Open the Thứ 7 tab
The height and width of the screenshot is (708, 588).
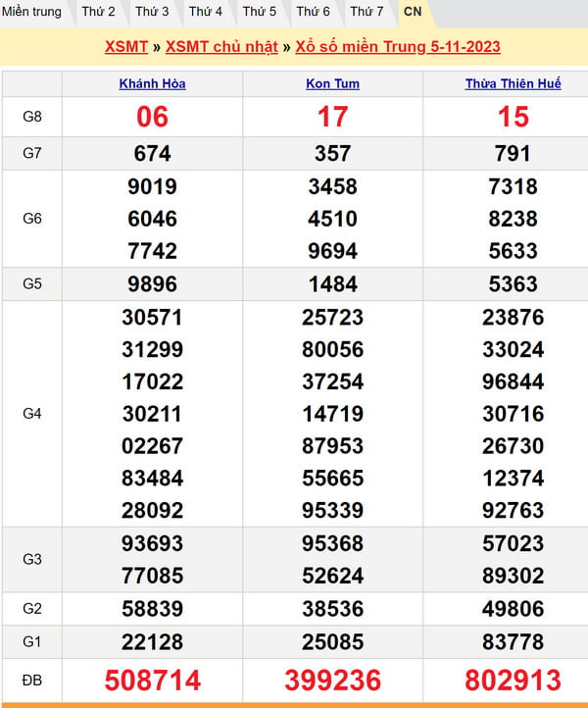tap(367, 12)
